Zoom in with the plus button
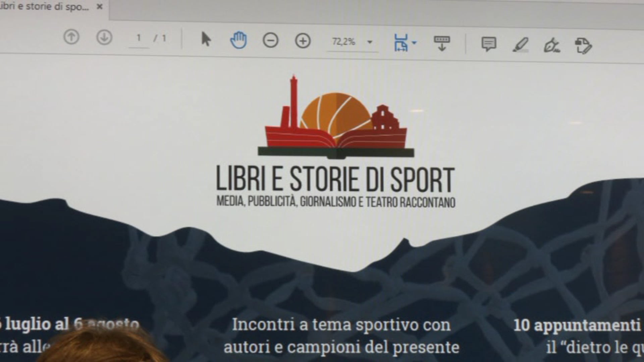644x362 pixels. 303,41
